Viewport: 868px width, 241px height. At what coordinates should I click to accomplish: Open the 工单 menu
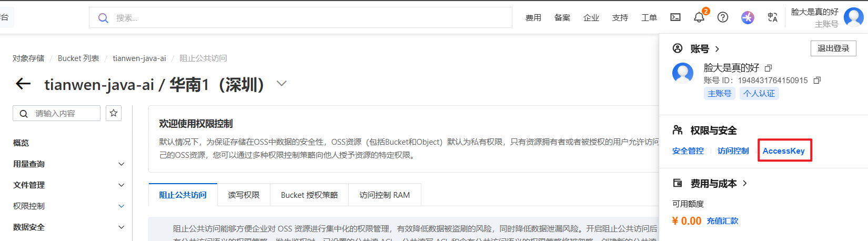coord(649,18)
